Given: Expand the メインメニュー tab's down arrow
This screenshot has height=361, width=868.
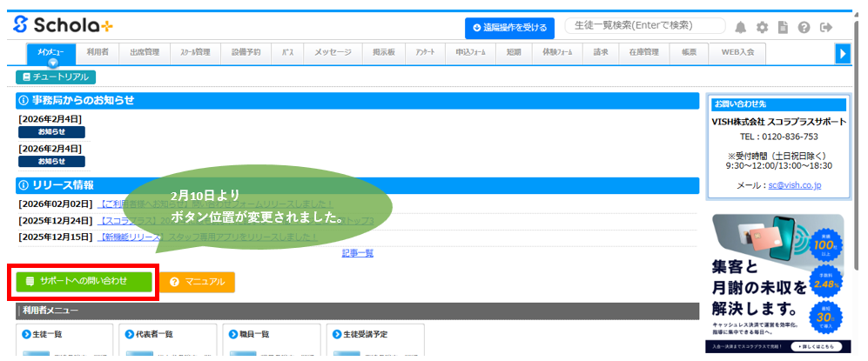Looking at the screenshot, I should coord(52,63).
